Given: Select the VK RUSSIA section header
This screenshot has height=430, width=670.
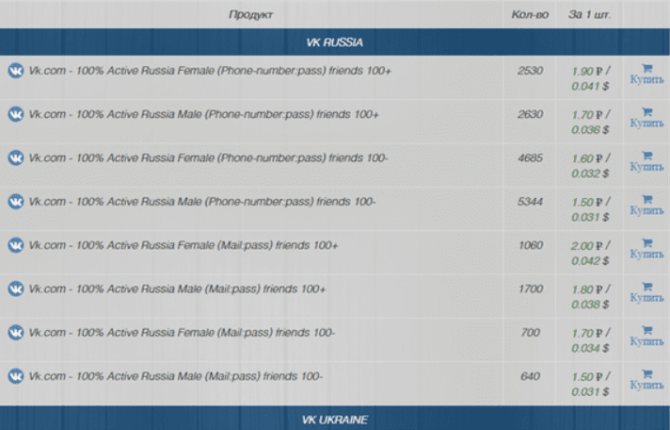Looking at the screenshot, I should pos(335,42).
